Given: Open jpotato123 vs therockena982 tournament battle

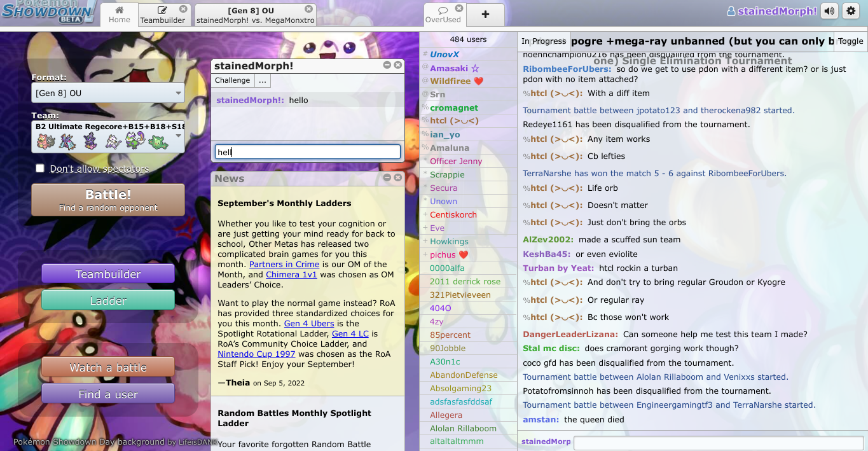Looking at the screenshot, I should pyautogui.click(x=659, y=110).
